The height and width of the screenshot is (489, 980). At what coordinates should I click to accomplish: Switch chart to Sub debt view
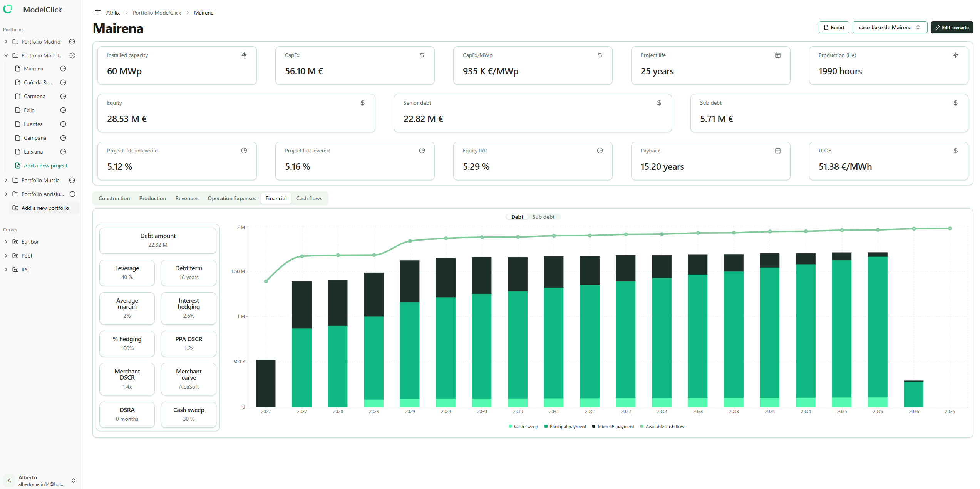(543, 217)
